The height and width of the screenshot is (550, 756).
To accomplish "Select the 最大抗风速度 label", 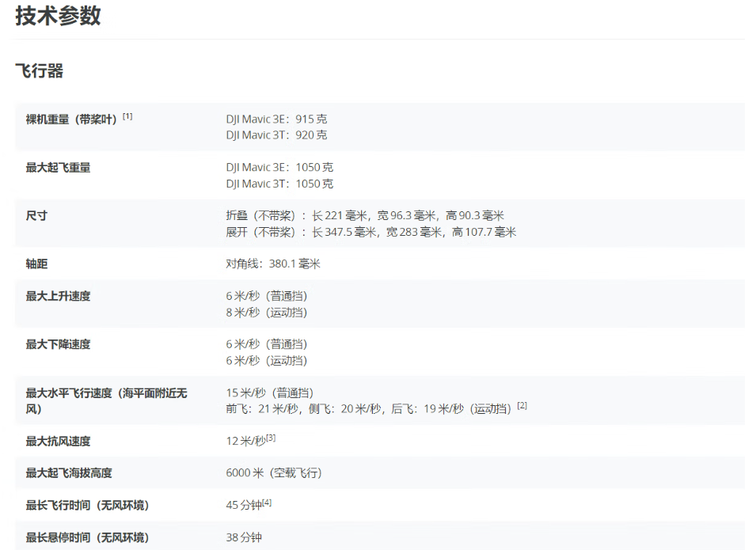I will click(x=58, y=442).
